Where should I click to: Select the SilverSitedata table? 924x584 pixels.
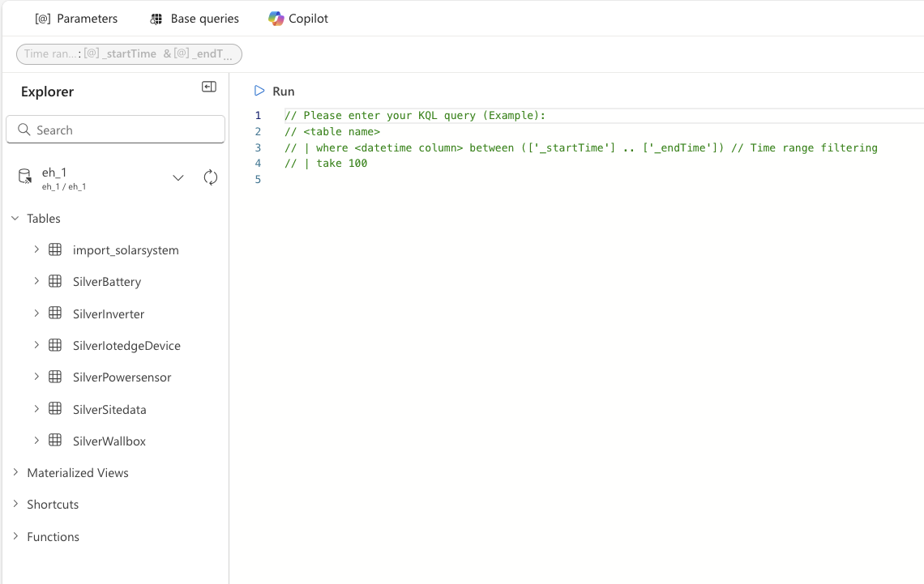point(109,410)
